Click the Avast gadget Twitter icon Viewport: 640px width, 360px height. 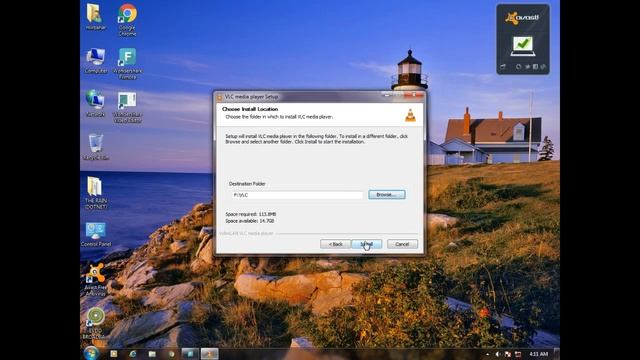point(527,67)
